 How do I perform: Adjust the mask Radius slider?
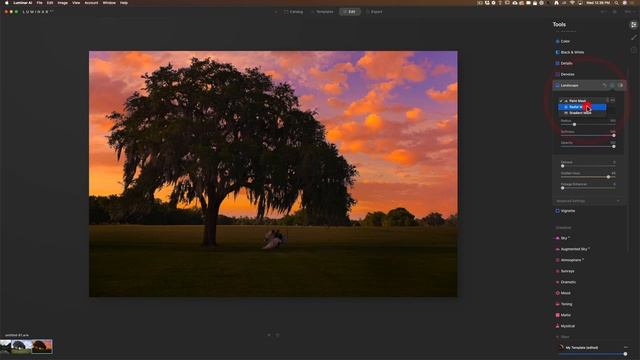pos(589,124)
